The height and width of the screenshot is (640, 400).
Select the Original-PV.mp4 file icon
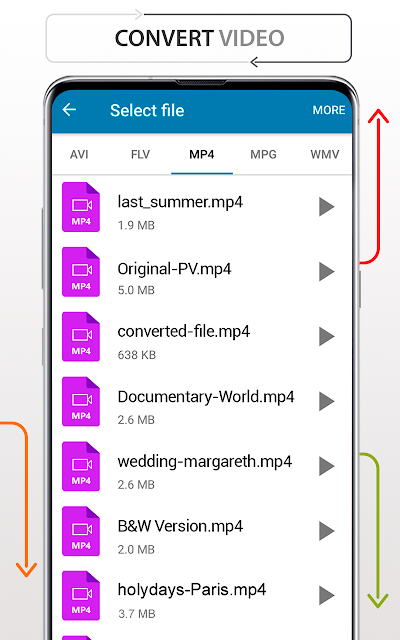pos(81,272)
